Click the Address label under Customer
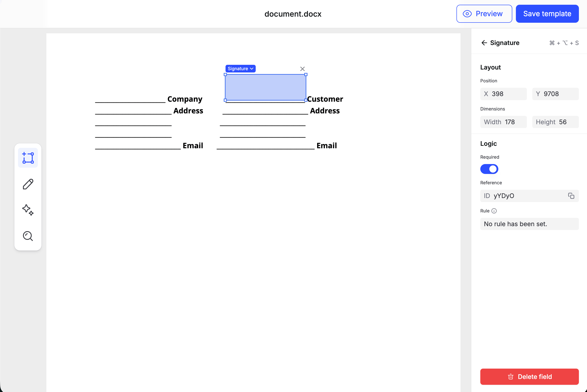 [x=325, y=110]
